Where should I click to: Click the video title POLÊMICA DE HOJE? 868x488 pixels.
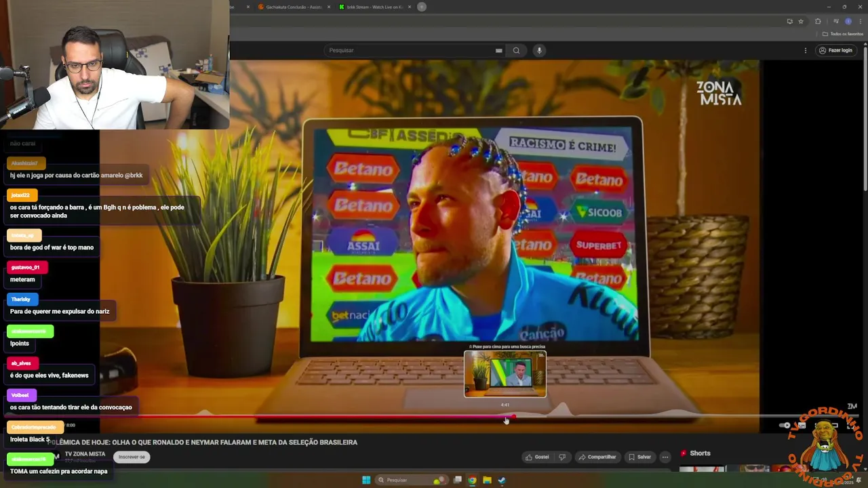(202, 443)
